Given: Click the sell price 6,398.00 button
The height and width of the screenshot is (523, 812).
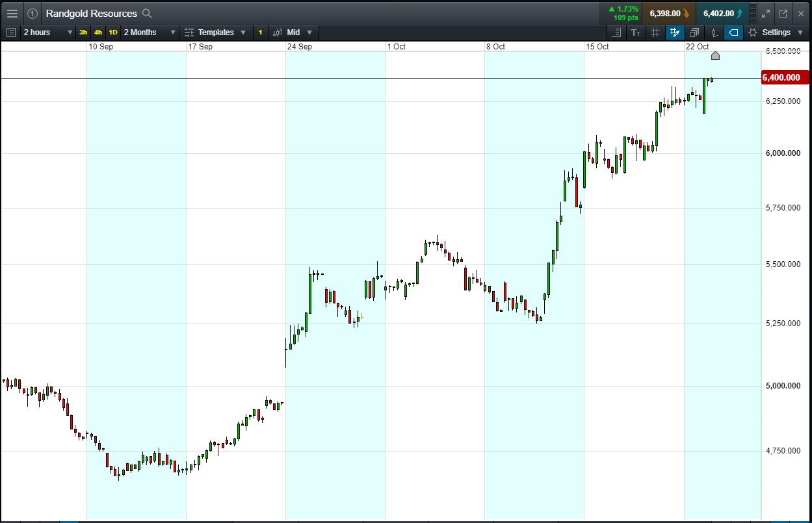Looking at the screenshot, I should pyautogui.click(x=669, y=13).
